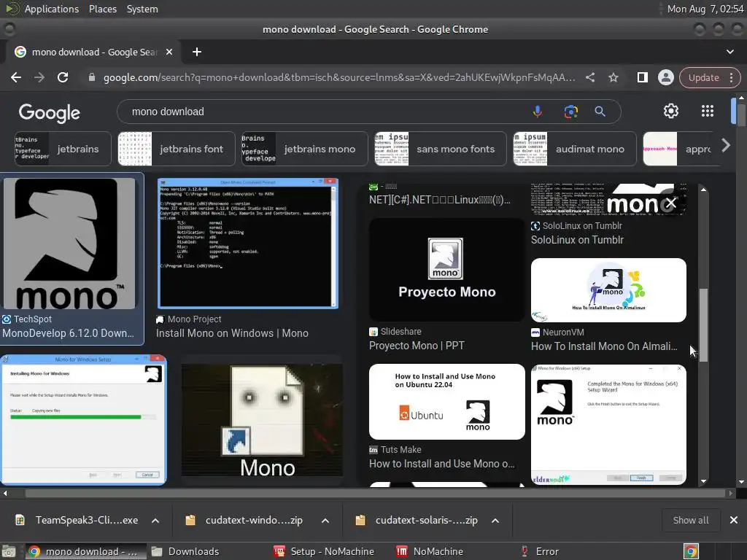Focus the address bar URL

(339, 77)
